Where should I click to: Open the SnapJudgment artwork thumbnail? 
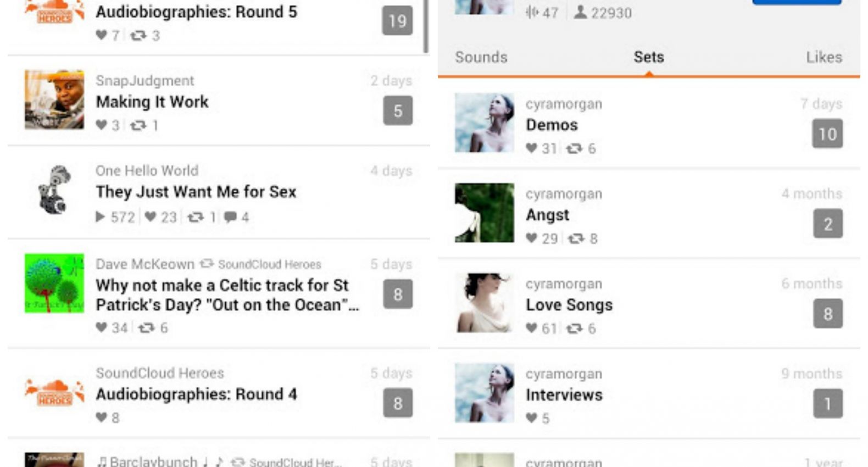(x=54, y=99)
